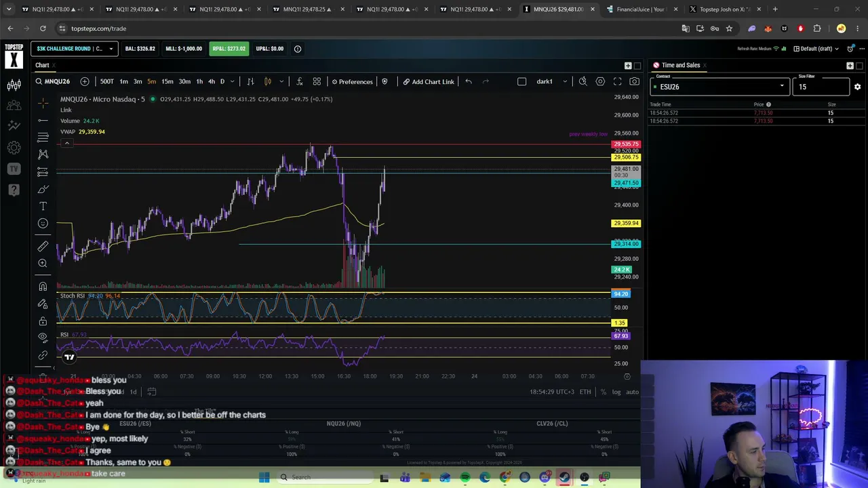Open the community people icon in sidebar
The width and height of the screenshot is (868, 488).
(x=14, y=106)
